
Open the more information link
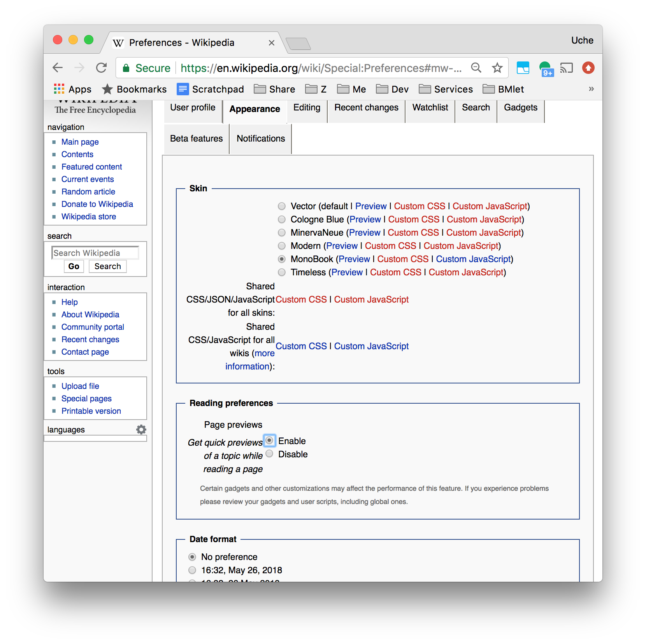tap(250, 360)
